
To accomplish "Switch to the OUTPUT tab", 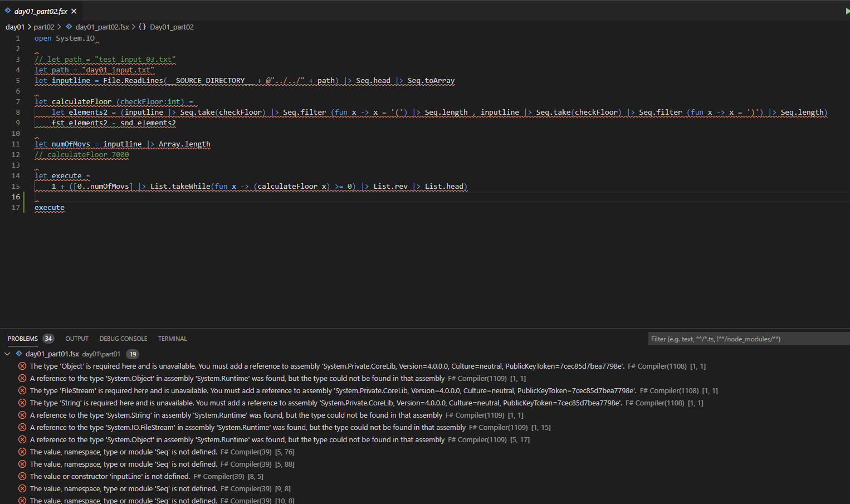I will 76,339.
